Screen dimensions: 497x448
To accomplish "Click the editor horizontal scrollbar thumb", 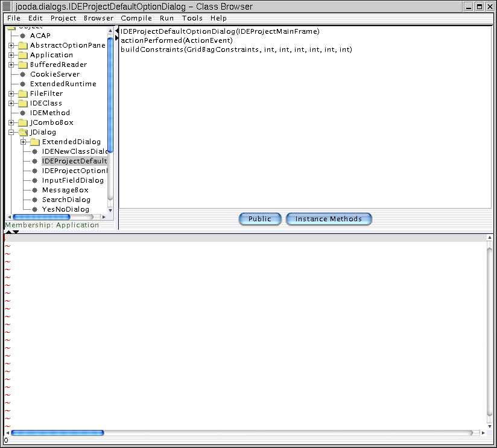I will [x=57, y=433].
